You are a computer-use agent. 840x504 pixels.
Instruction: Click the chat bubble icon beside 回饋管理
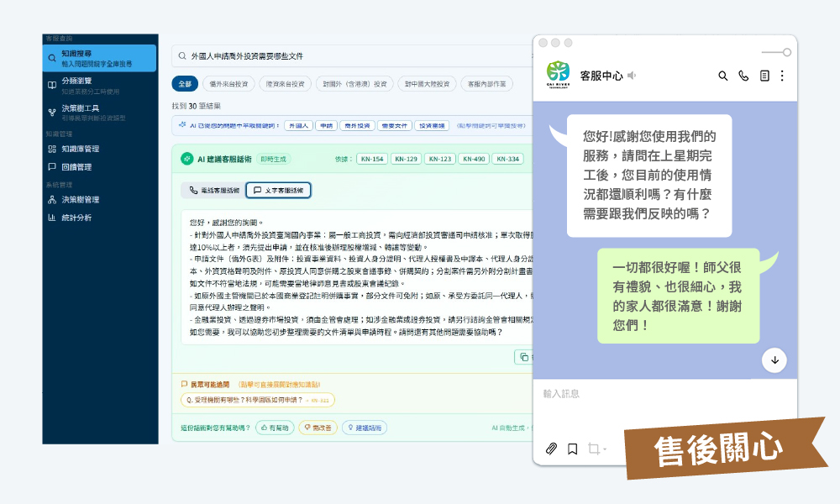tap(52, 167)
